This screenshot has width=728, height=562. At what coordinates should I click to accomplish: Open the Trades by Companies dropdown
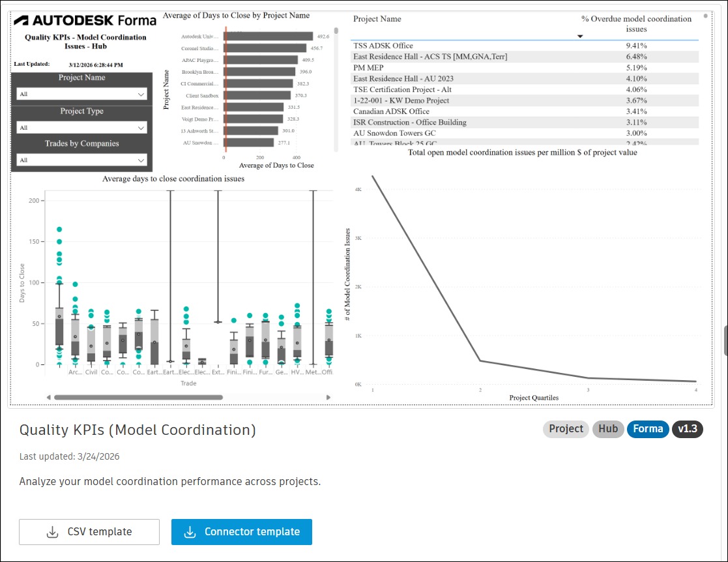[x=81, y=160]
